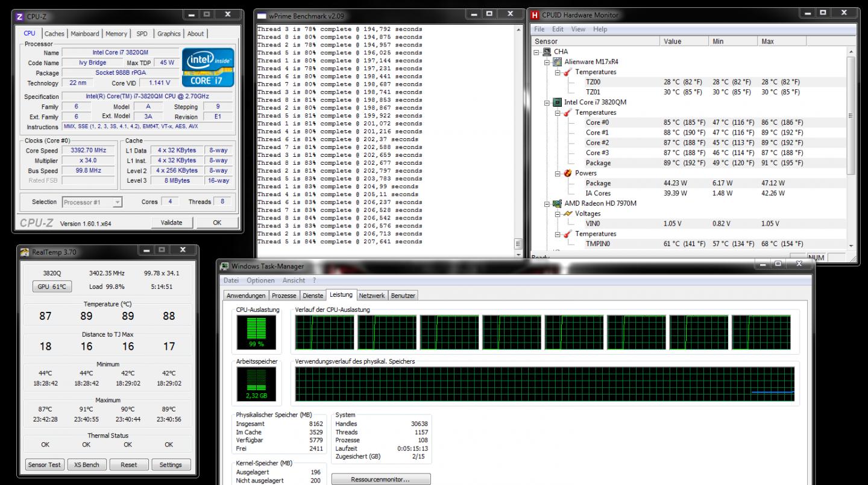Collapse the AMD Radeon HD 7970M node
This screenshot has height=485, width=868.
pos(547,204)
